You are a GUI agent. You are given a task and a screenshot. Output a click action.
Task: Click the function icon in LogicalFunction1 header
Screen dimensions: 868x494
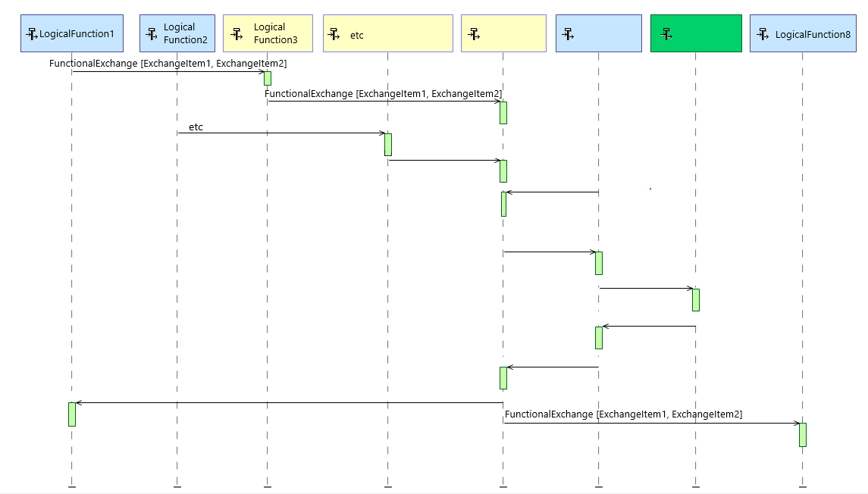[32, 34]
